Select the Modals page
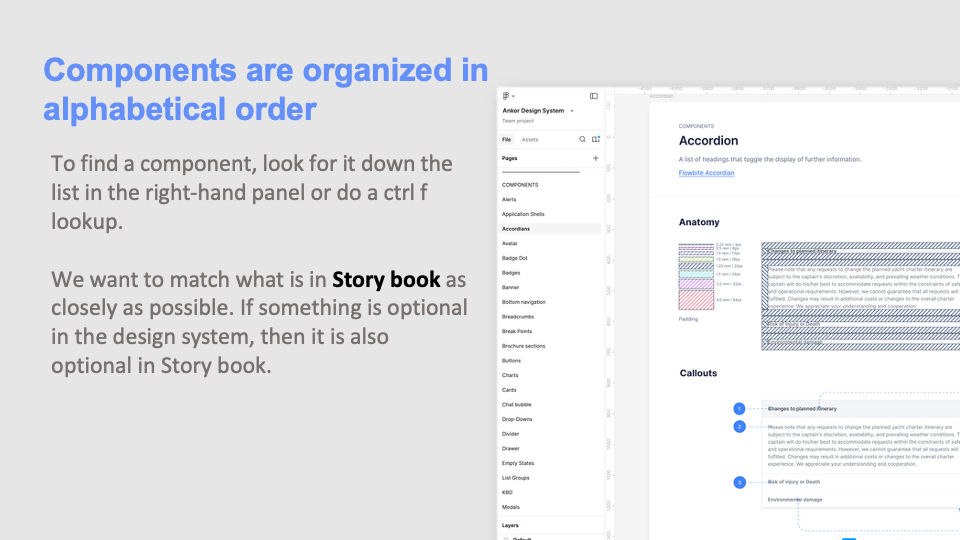This screenshot has height=540, width=960. tap(510, 507)
